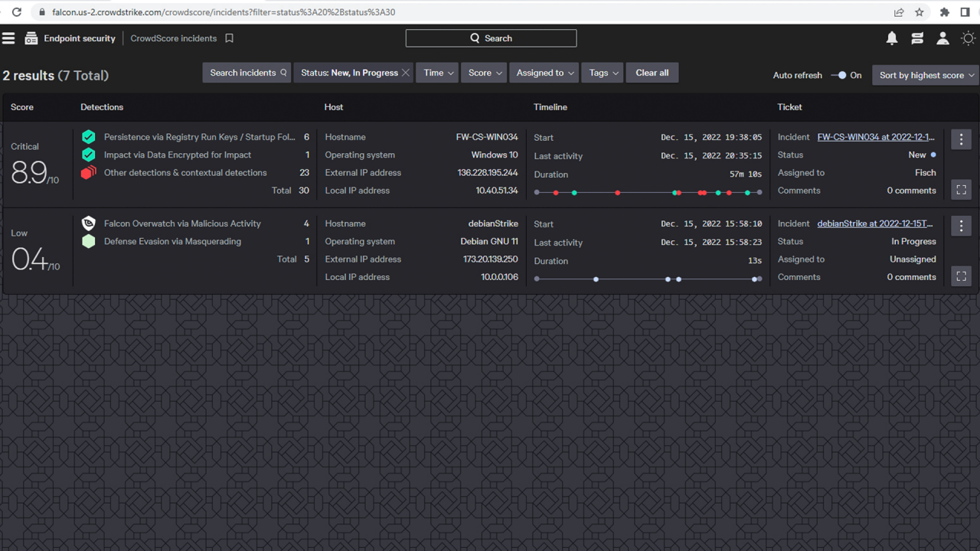
Task: Select Persistence via Registry Run Keys detection
Action: pyautogui.click(x=200, y=137)
